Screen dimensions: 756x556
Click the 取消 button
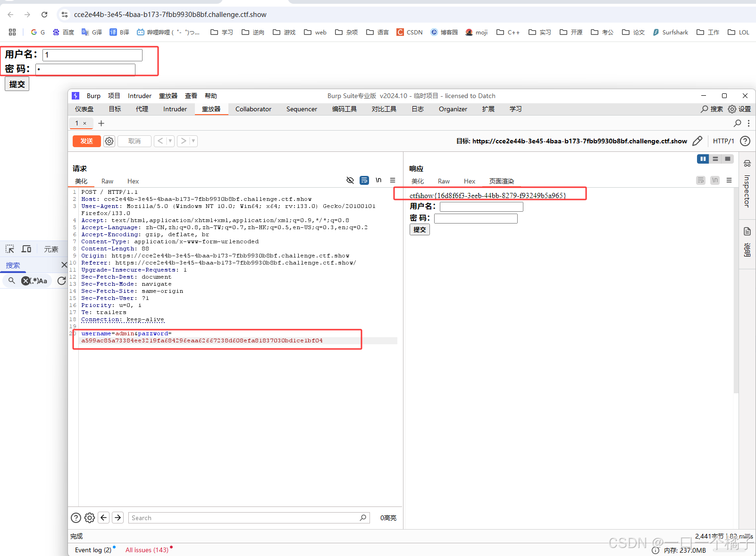(x=134, y=141)
